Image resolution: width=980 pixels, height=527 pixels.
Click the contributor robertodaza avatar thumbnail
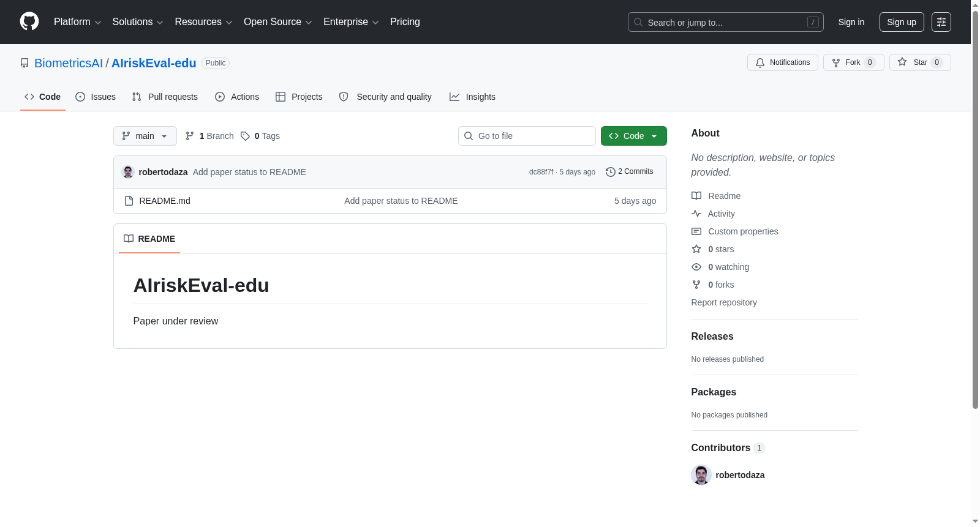[x=701, y=475]
